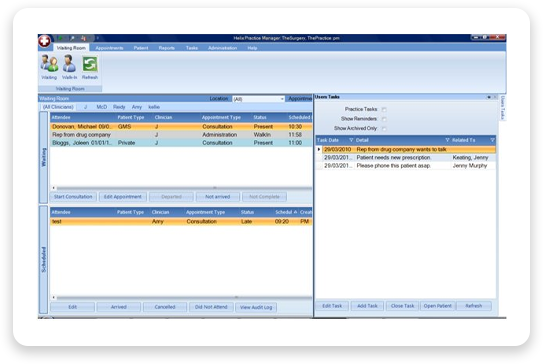Click Start Consultation button
Screen dimensions: 543x364
click(x=73, y=197)
